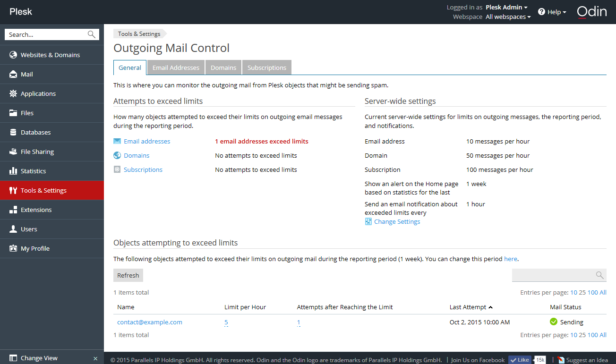
Task: Open Websites & Domains menu item
Action: [52, 55]
